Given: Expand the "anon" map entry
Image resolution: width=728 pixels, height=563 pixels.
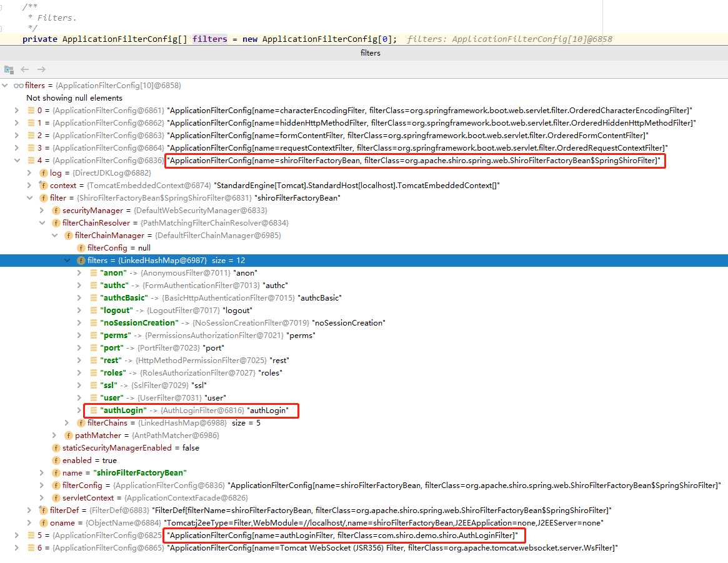Looking at the screenshot, I should pos(79,273).
